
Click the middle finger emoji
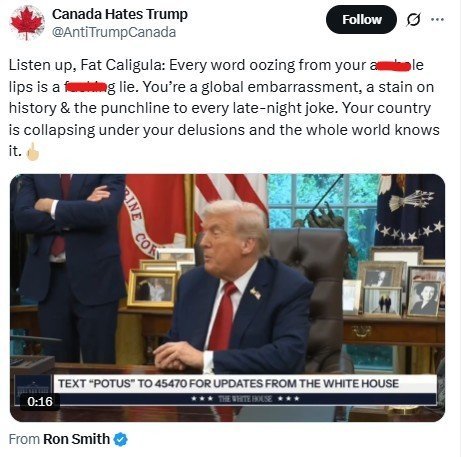click(x=33, y=152)
